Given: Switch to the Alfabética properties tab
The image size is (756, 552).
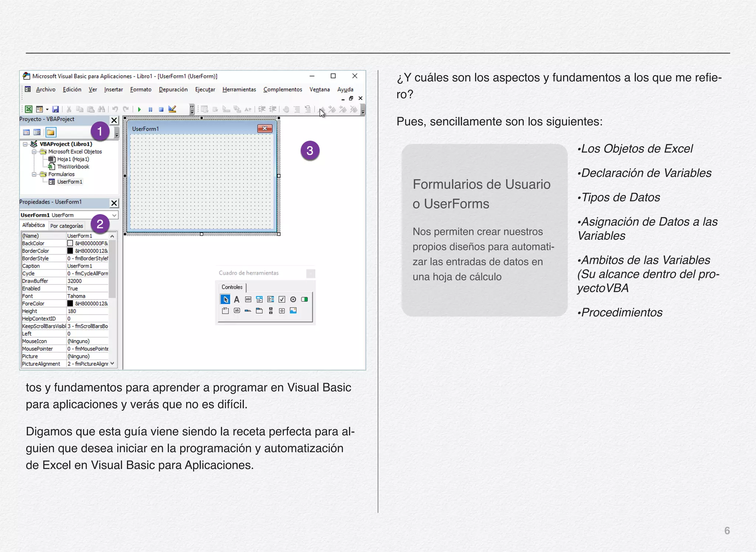Looking at the screenshot, I should (34, 225).
